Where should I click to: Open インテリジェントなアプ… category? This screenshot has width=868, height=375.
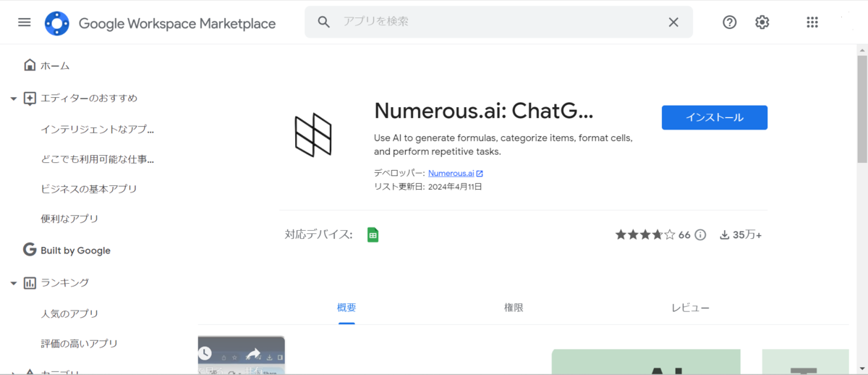98,130
